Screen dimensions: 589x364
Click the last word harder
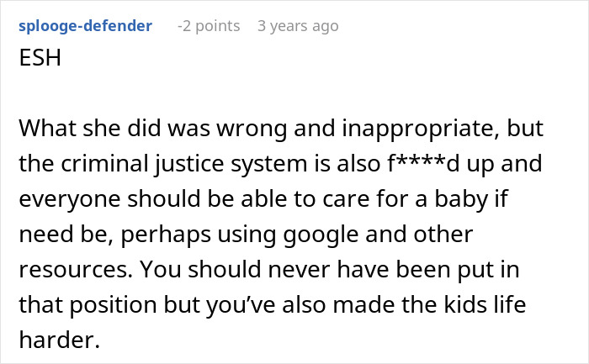(60, 340)
